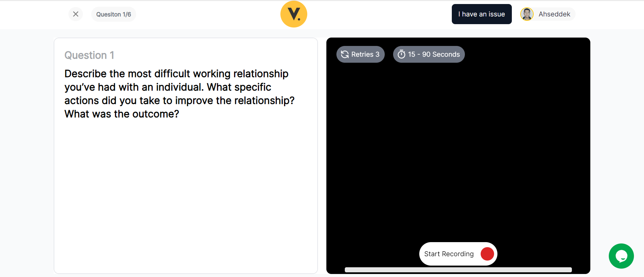Click the question text about working relationship
Screen dimensions: 644x277
coord(179,94)
